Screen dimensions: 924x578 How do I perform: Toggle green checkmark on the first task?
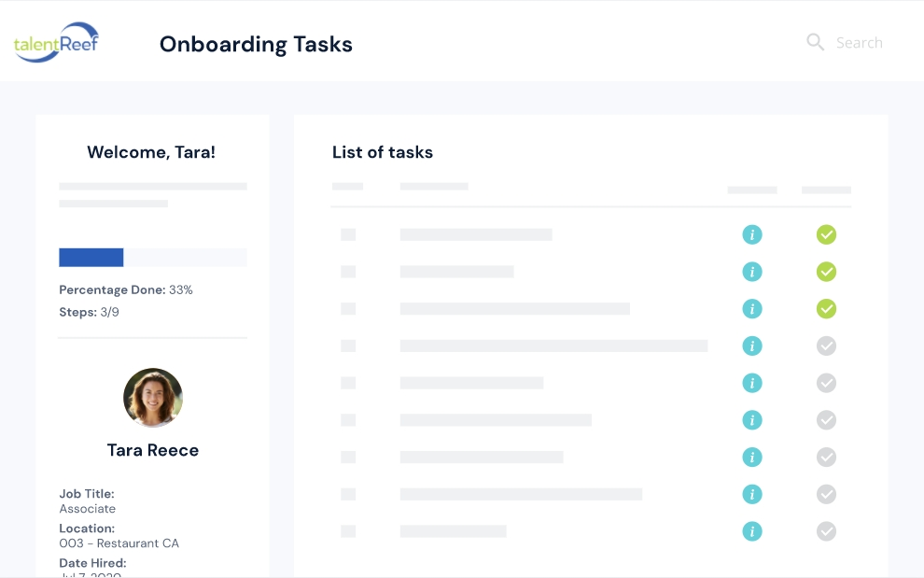(826, 234)
